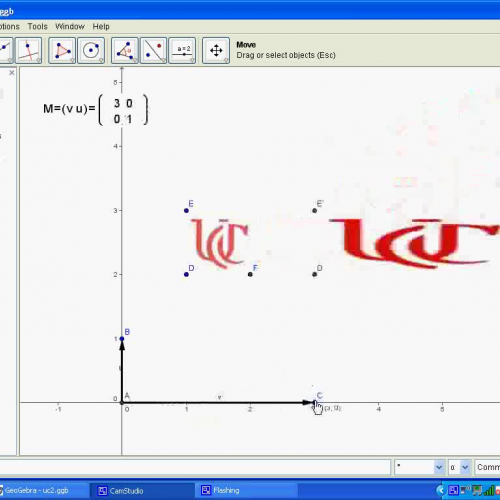Select point E above the small logo
The height and width of the screenshot is (500, 500).
[x=186, y=210]
